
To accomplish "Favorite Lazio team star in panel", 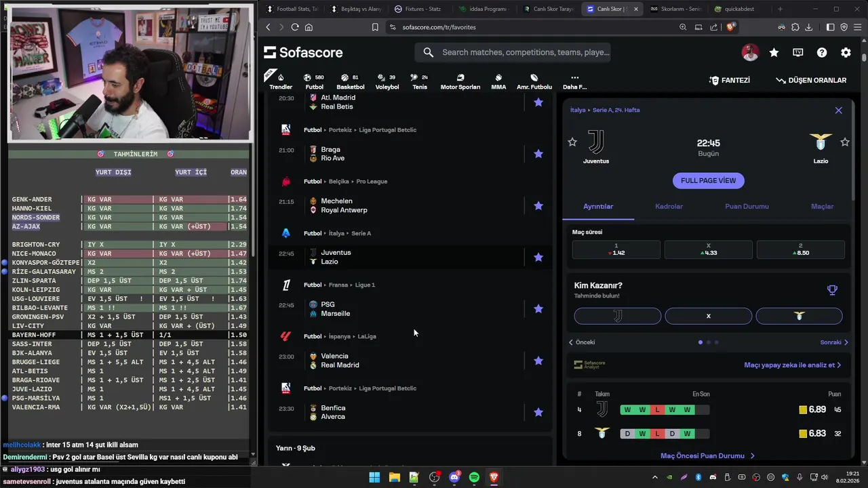I will click(845, 142).
